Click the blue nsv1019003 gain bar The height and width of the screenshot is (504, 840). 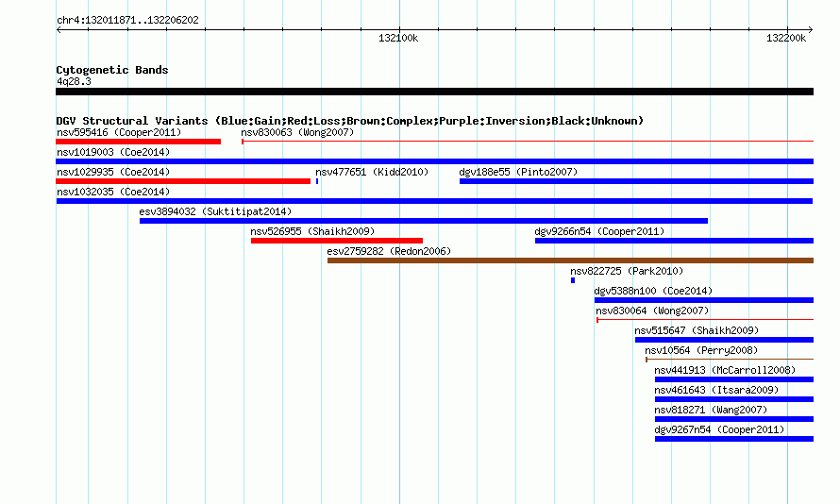(x=434, y=161)
